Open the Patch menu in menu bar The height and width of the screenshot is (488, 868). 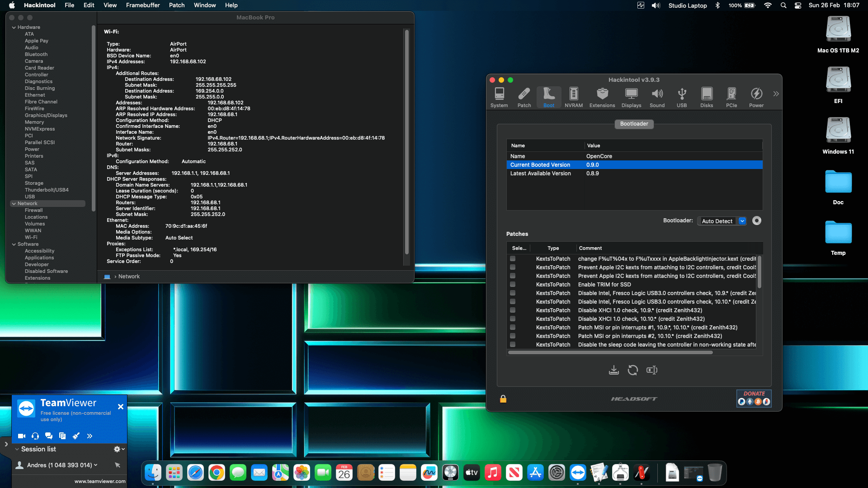pyautogui.click(x=177, y=5)
